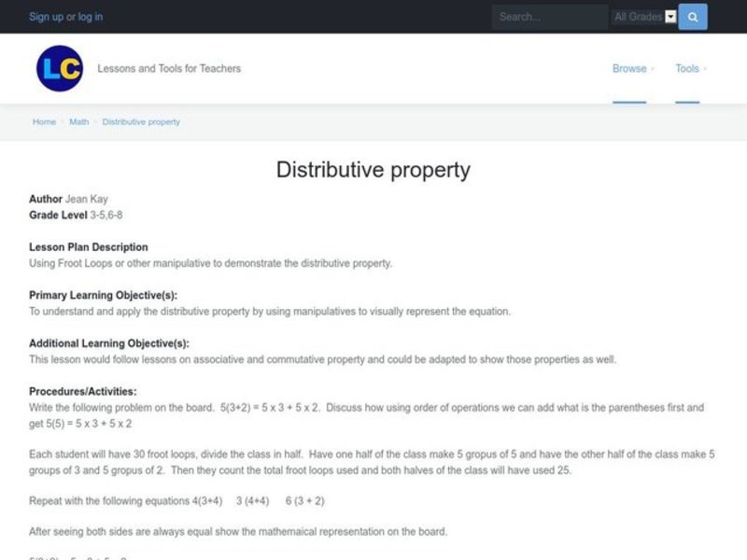Click the Sign up link
The width and height of the screenshot is (747, 560).
click(44, 16)
